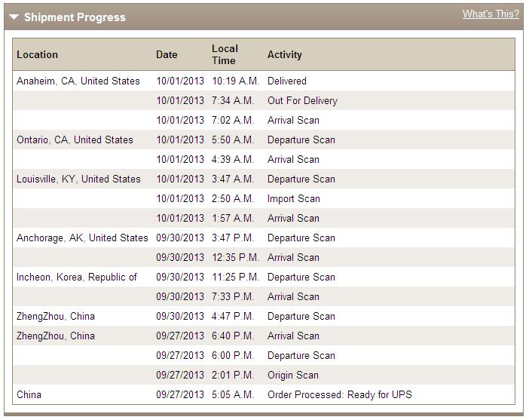This screenshot has height=420, width=529.
Task: Click the Import Scan activity
Action: tap(294, 198)
